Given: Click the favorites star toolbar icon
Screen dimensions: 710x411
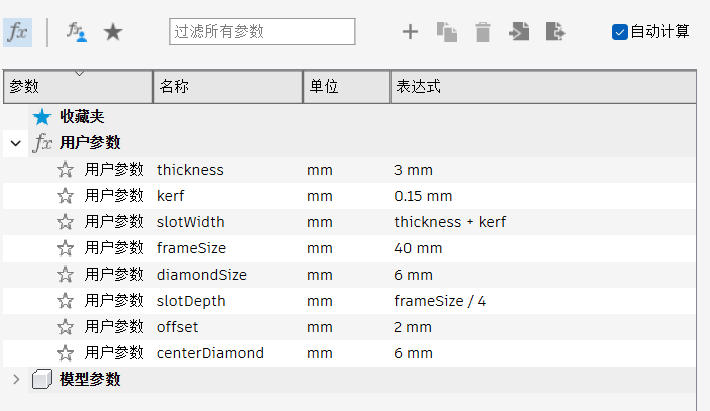Looking at the screenshot, I should pyautogui.click(x=113, y=32).
